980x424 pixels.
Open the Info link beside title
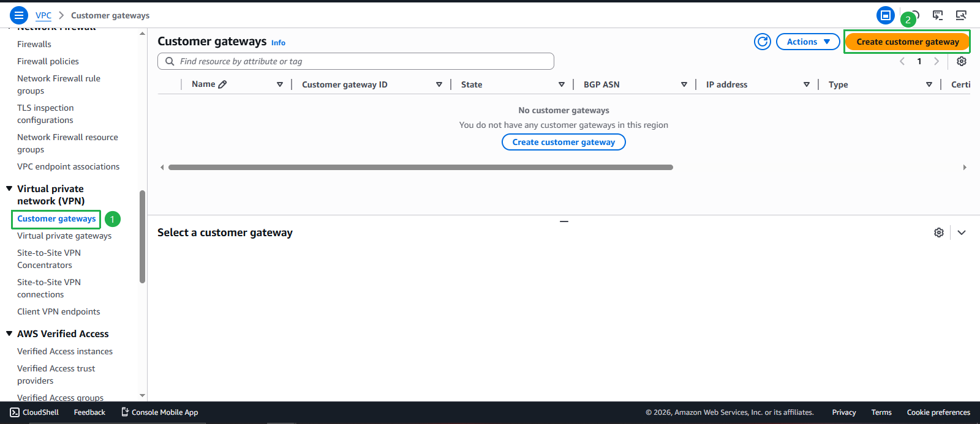pos(278,43)
